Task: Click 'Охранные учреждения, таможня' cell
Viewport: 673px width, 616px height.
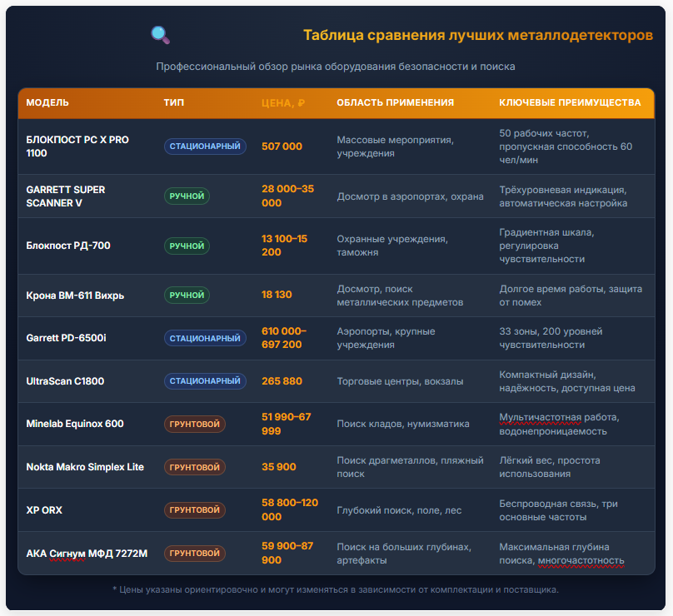Action: coord(392,246)
